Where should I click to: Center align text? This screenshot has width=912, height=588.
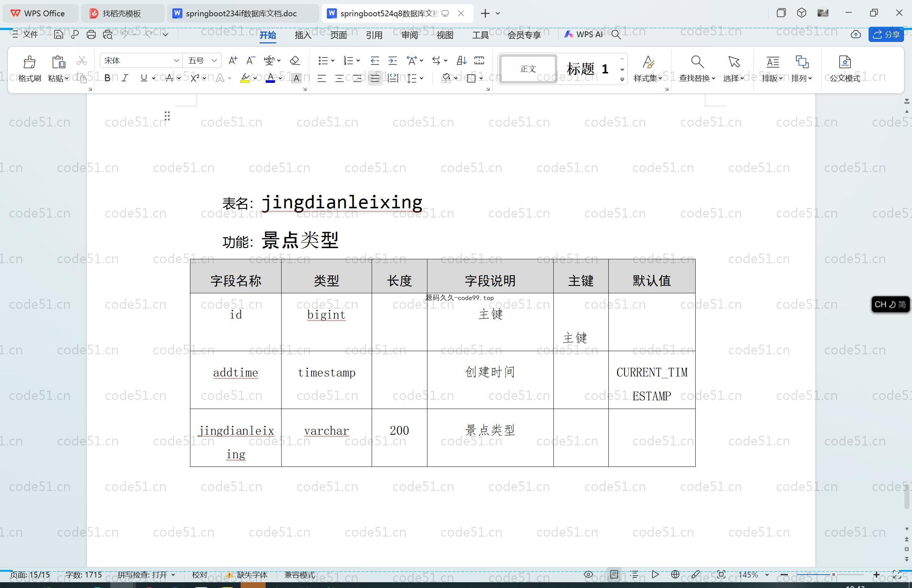point(339,78)
